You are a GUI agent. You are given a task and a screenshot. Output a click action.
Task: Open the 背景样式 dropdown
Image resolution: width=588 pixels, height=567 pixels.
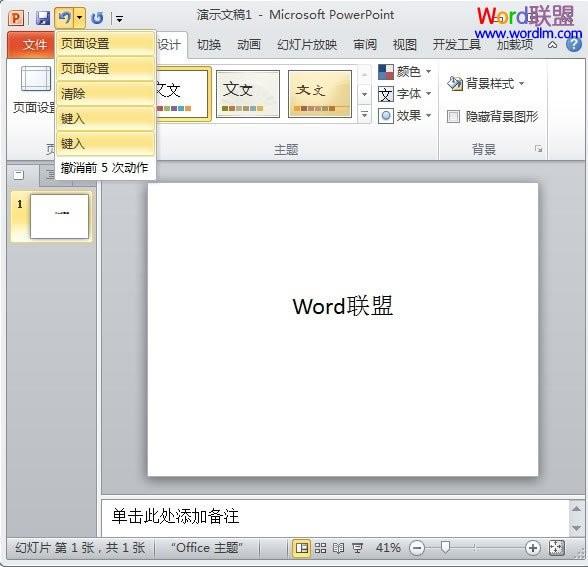tap(486, 84)
